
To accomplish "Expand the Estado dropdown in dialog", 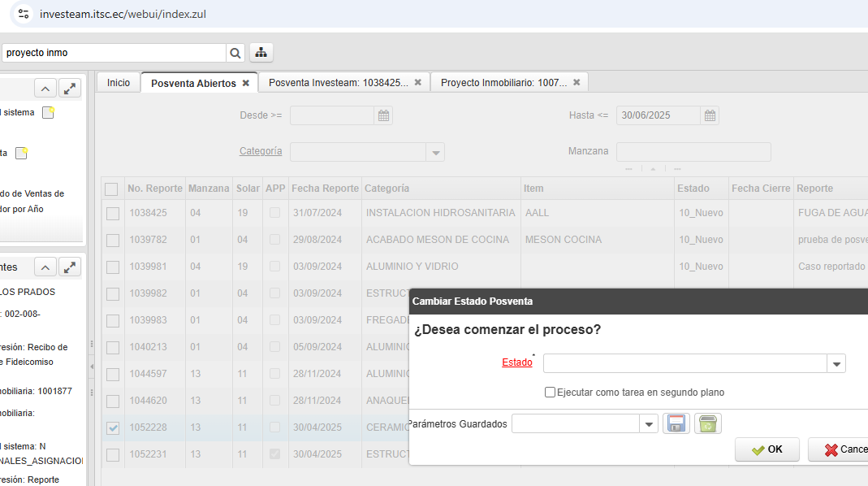I will point(836,363).
